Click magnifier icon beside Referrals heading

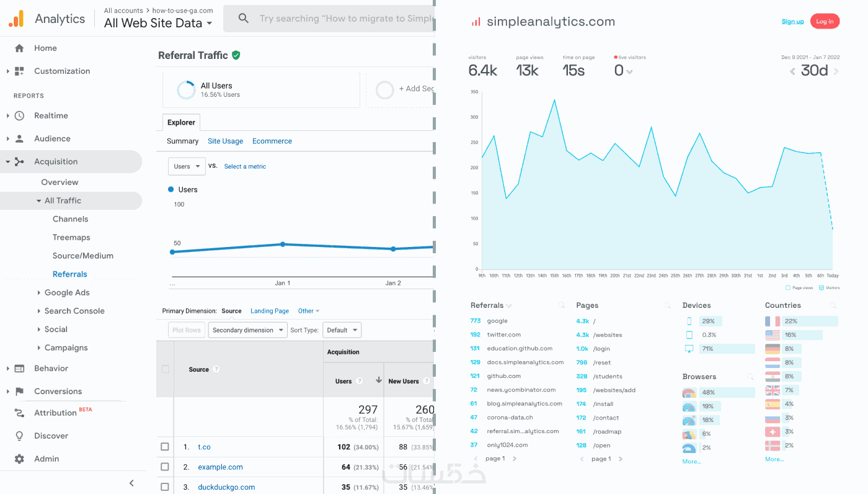pyautogui.click(x=561, y=305)
